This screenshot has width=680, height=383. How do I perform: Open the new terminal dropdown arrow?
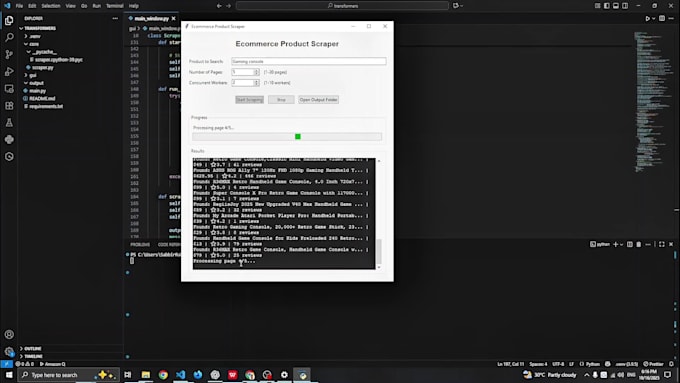621,244
